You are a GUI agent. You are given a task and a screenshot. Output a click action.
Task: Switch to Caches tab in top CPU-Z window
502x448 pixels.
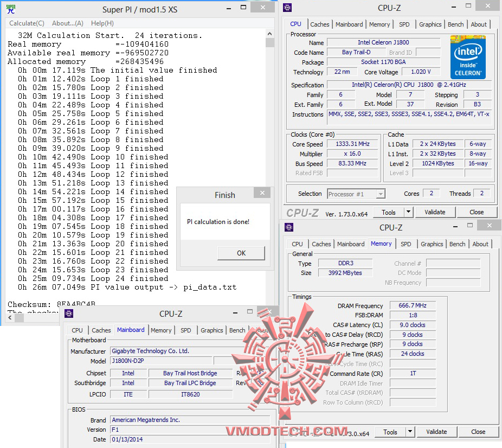pyautogui.click(x=319, y=24)
